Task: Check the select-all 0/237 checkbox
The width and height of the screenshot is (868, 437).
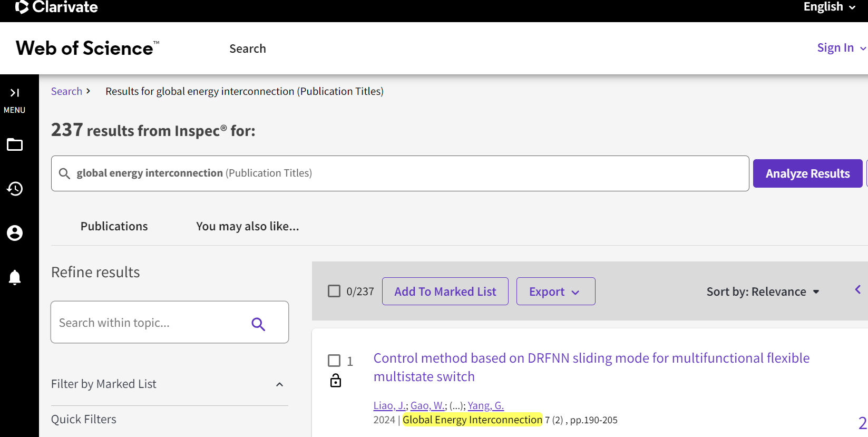Action: pyautogui.click(x=334, y=291)
